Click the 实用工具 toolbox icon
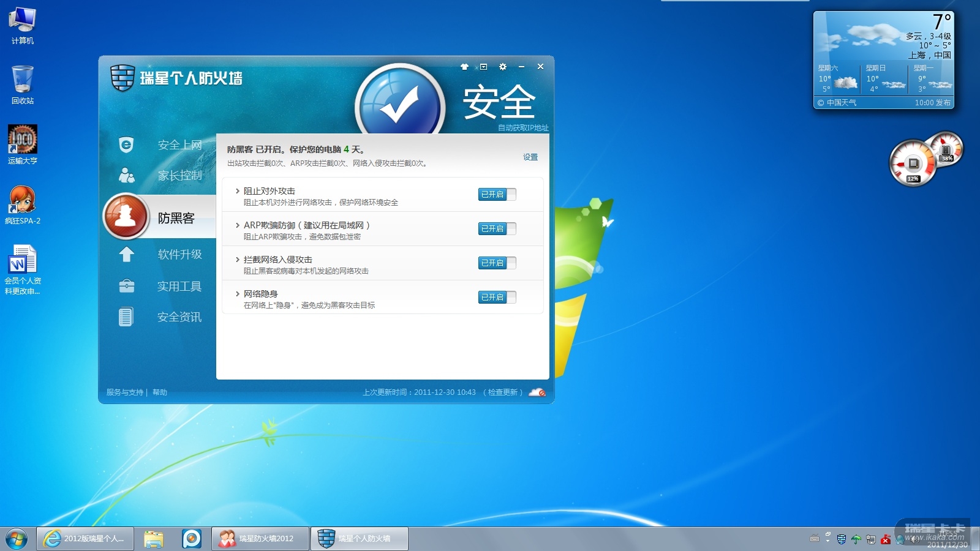Screen dimensions: 980x551 pyautogui.click(x=126, y=286)
